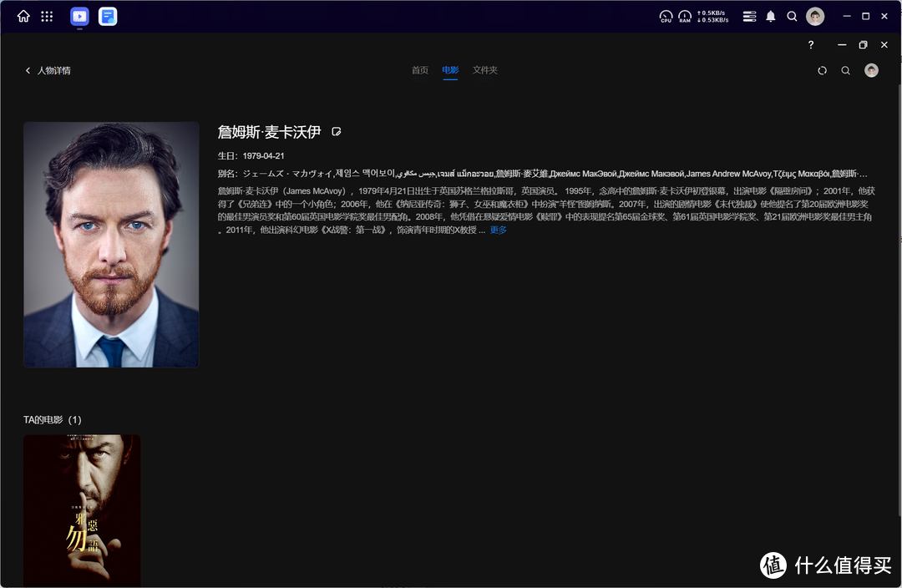Open the notes app icon in the taskbar

click(108, 16)
